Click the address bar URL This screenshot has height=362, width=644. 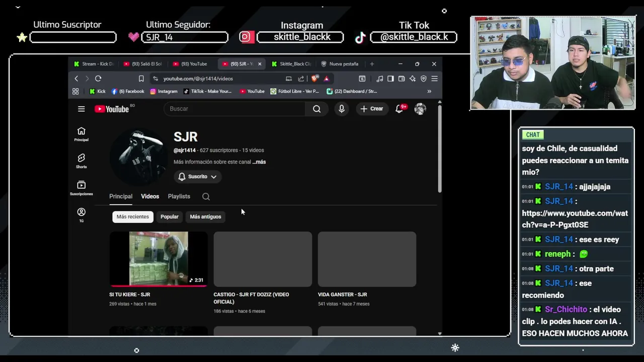pos(198,78)
